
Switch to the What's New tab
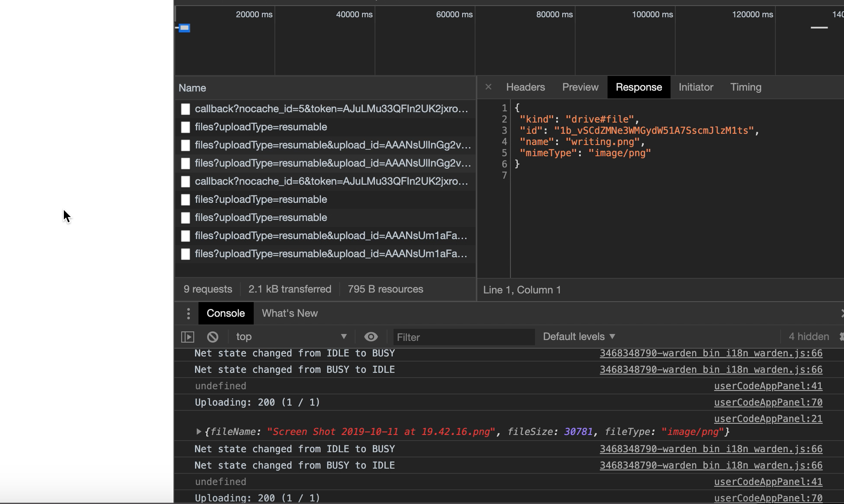(289, 313)
